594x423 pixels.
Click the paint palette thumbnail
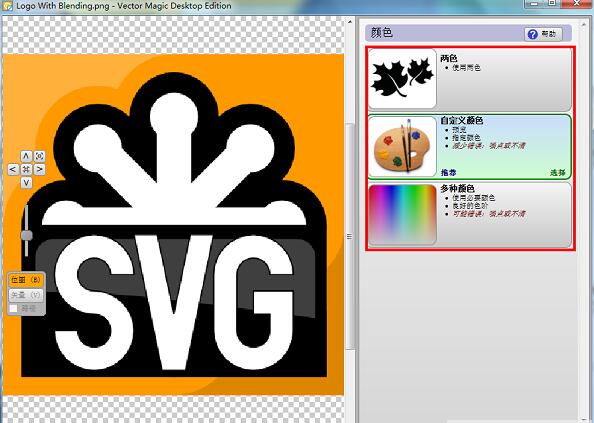[x=402, y=147]
